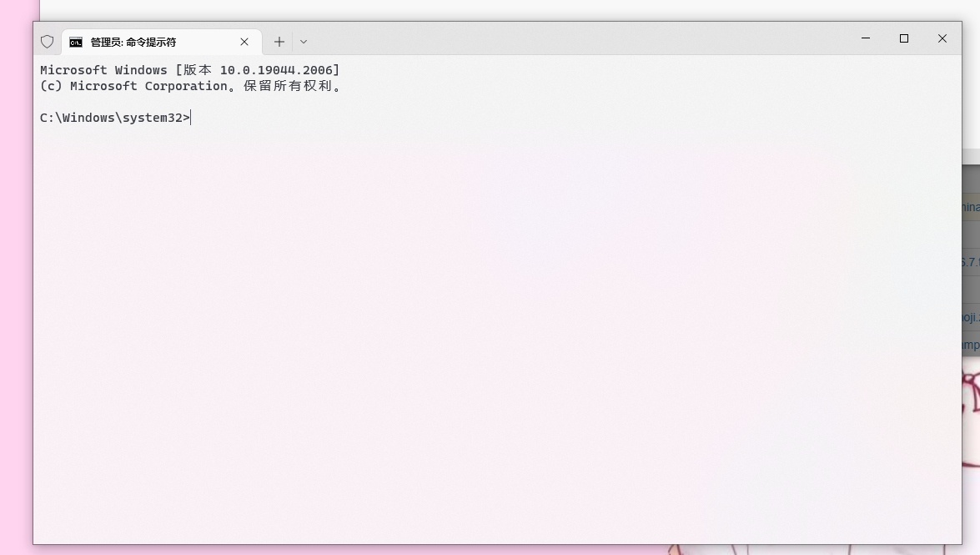Close the terminal window
The width and height of the screenshot is (980, 555).
[942, 38]
